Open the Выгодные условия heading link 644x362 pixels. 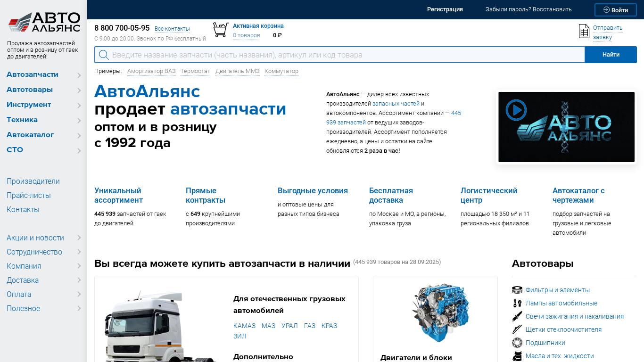point(313,191)
